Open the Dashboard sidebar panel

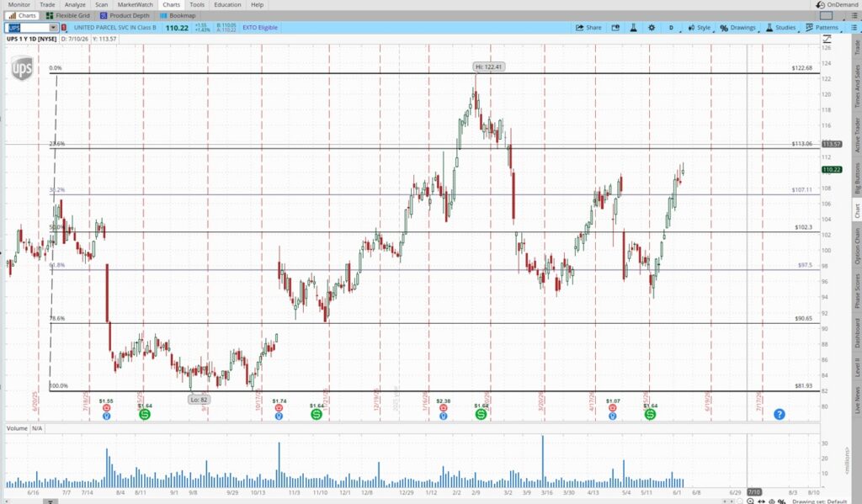857,332
